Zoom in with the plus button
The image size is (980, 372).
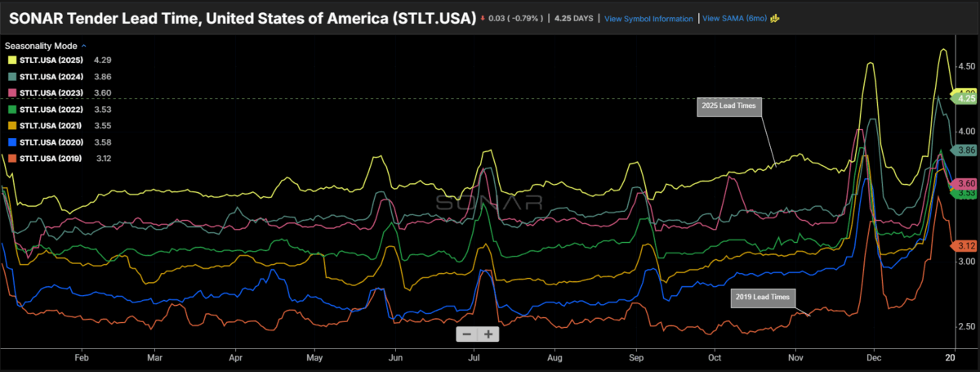488,334
